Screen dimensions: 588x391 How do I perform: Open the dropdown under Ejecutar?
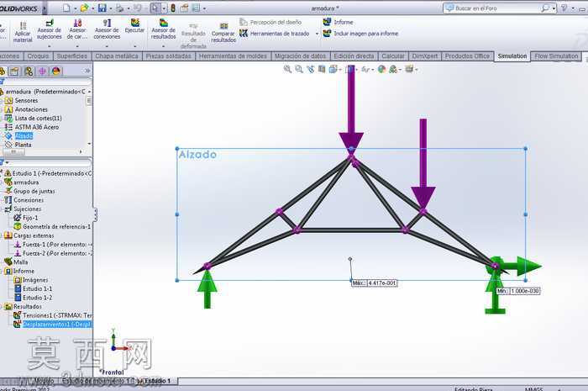[x=134, y=46]
